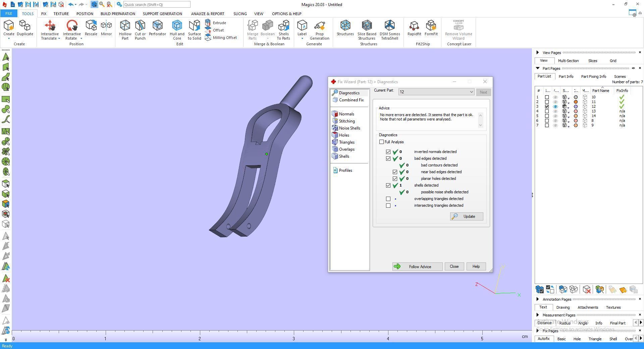Expand the Annotation Pages panel

(538, 299)
